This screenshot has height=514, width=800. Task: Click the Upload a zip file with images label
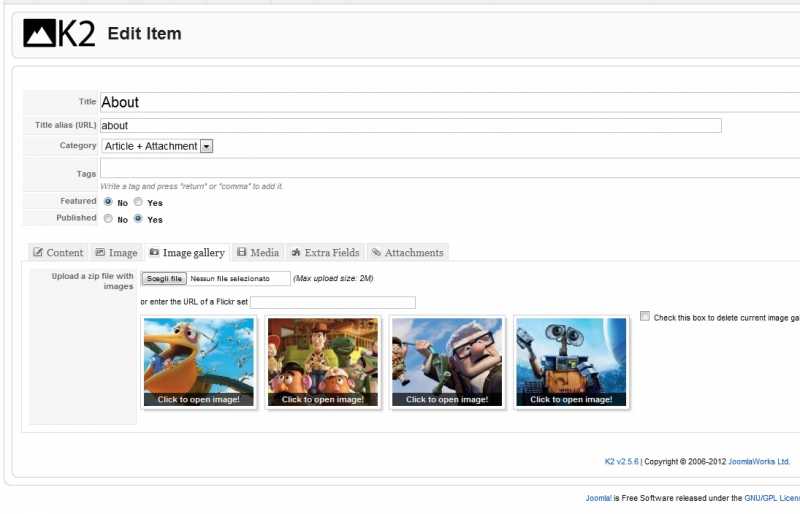click(x=92, y=281)
